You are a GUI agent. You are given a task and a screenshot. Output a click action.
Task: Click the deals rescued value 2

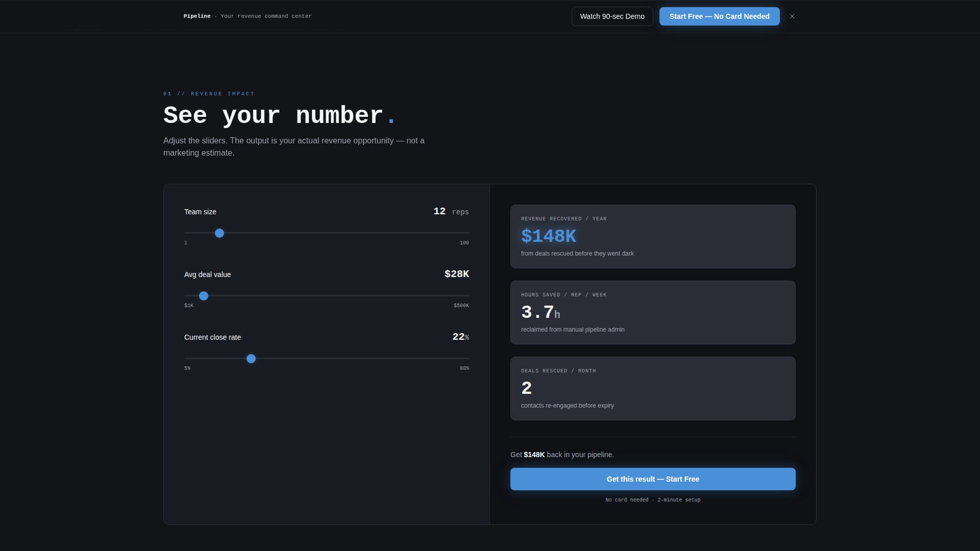[x=527, y=388]
